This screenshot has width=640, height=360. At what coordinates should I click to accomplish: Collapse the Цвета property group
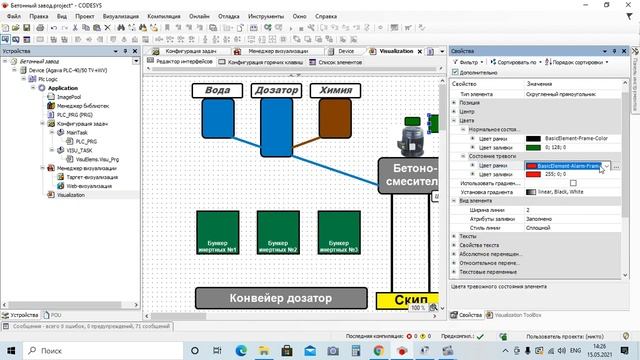[454, 120]
